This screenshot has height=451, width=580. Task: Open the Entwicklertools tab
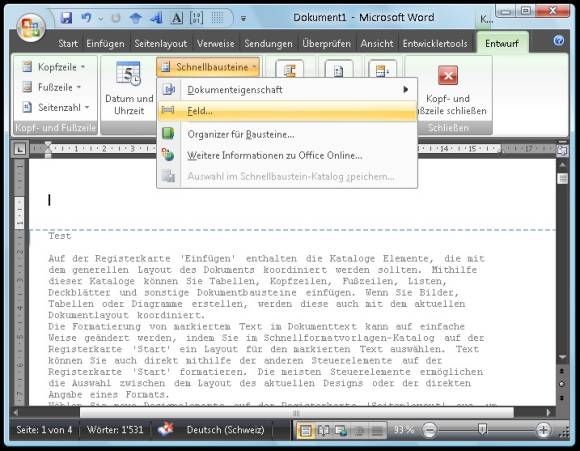coord(435,44)
